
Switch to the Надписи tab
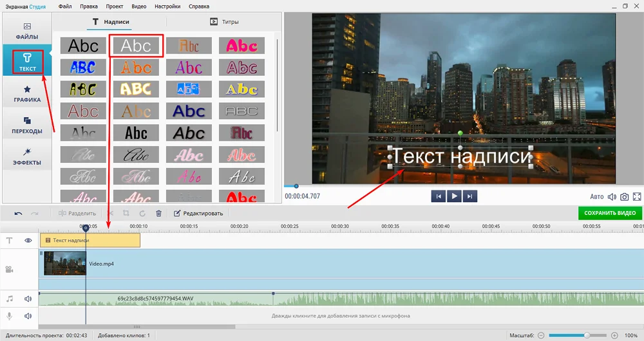pyautogui.click(x=111, y=22)
